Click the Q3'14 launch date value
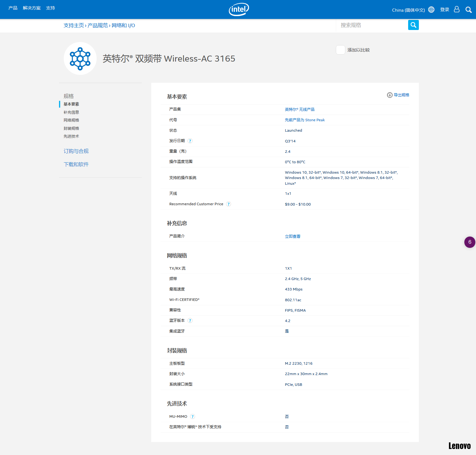 coord(290,141)
